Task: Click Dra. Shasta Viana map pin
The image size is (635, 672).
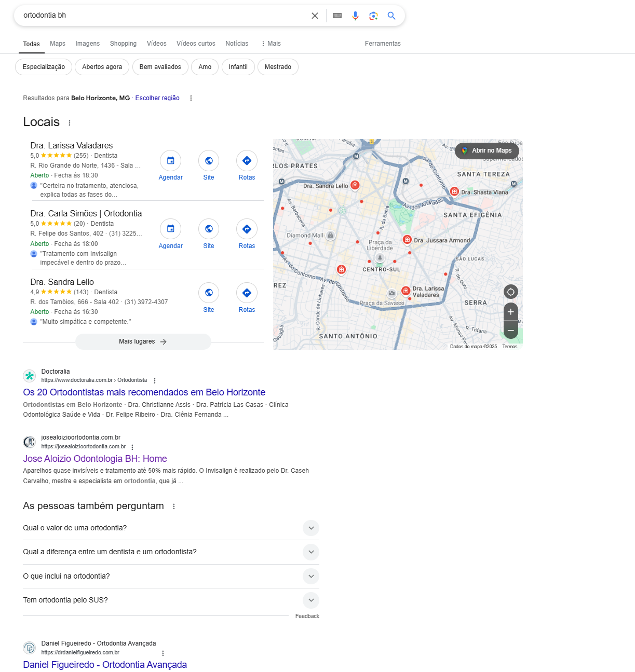Action: click(454, 191)
